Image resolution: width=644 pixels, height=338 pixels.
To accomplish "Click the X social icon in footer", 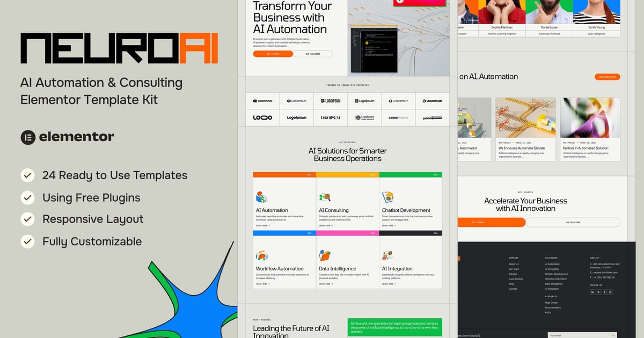I will (x=598, y=292).
